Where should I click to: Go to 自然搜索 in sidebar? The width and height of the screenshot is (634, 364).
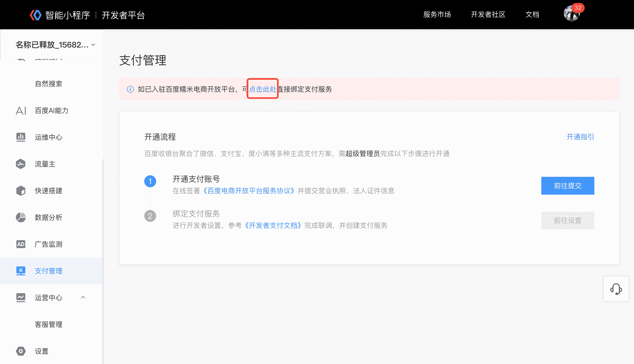click(49, 84)
